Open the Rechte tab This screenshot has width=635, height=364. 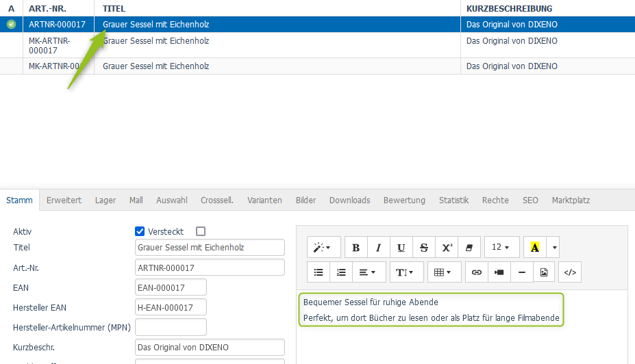click(495, 200)
